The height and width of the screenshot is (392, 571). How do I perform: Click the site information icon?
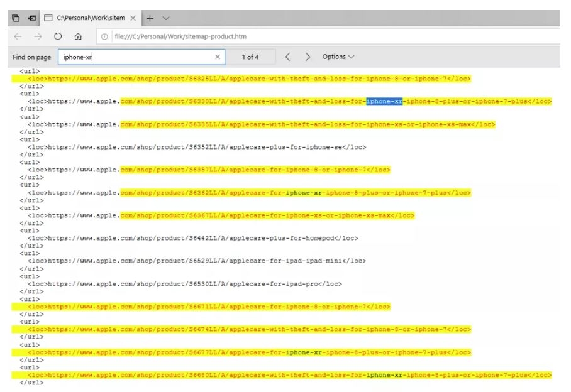pos(104,36)
